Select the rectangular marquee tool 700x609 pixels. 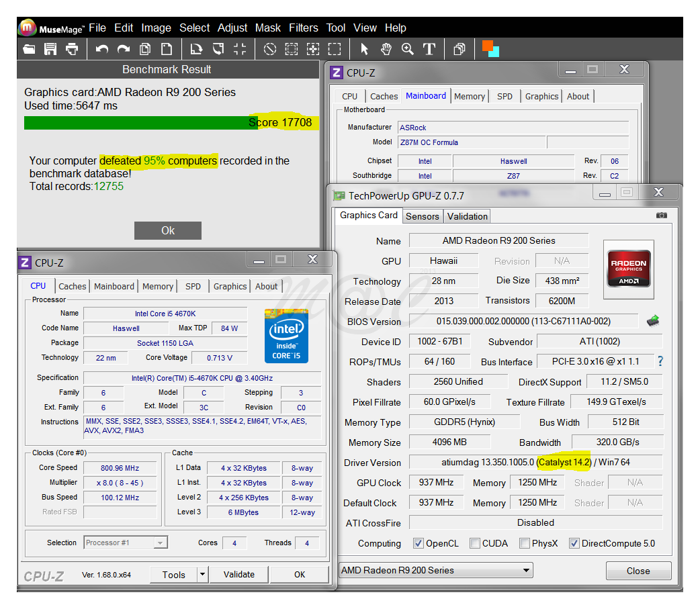tap(335, 49)
